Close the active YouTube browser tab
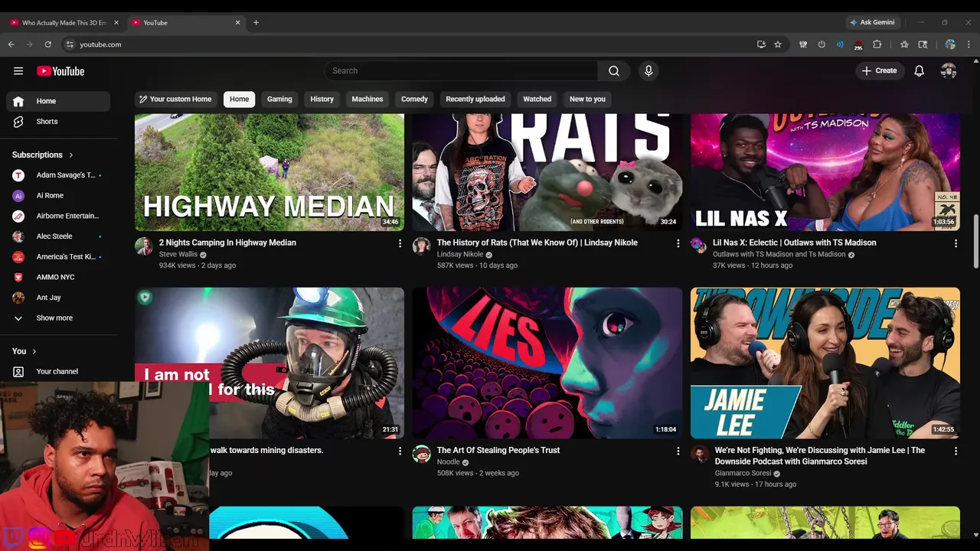Viewport: 980px width, 551px height. tap(237, 22)
